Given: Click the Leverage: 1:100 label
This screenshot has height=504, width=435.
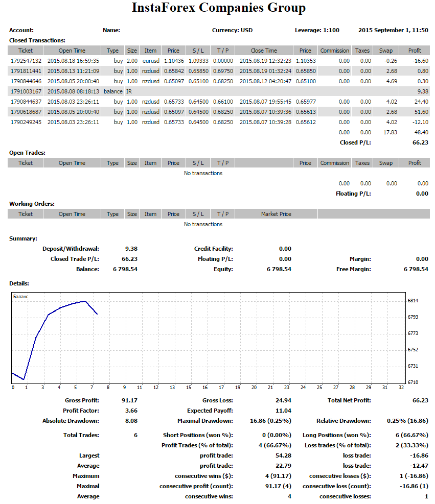Looking at the screenshot, I should tap(317, 30).
